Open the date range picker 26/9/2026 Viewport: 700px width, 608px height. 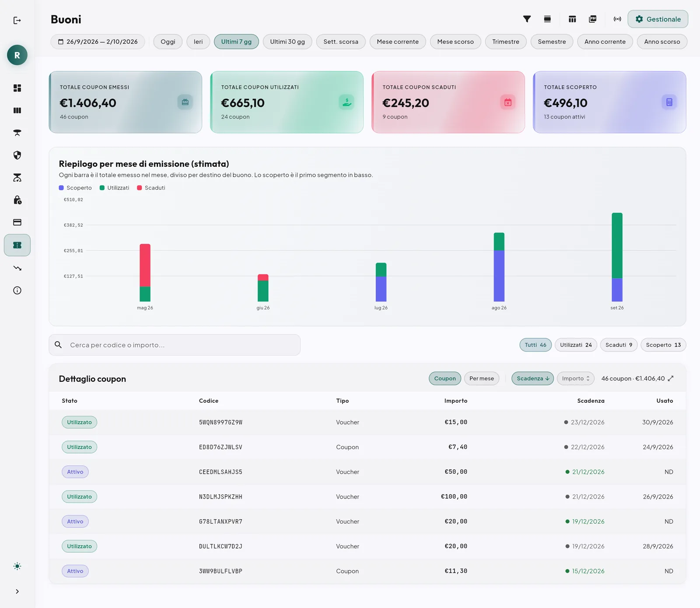98,42
